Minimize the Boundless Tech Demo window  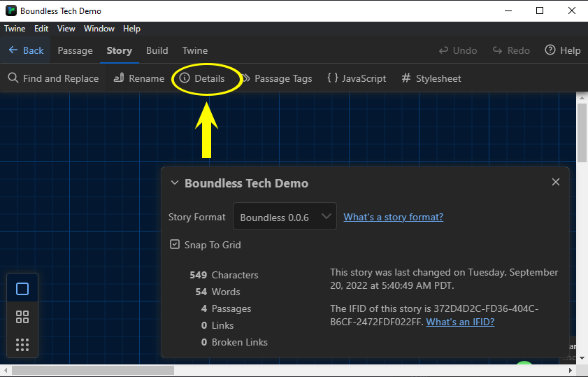click(508, 10)
